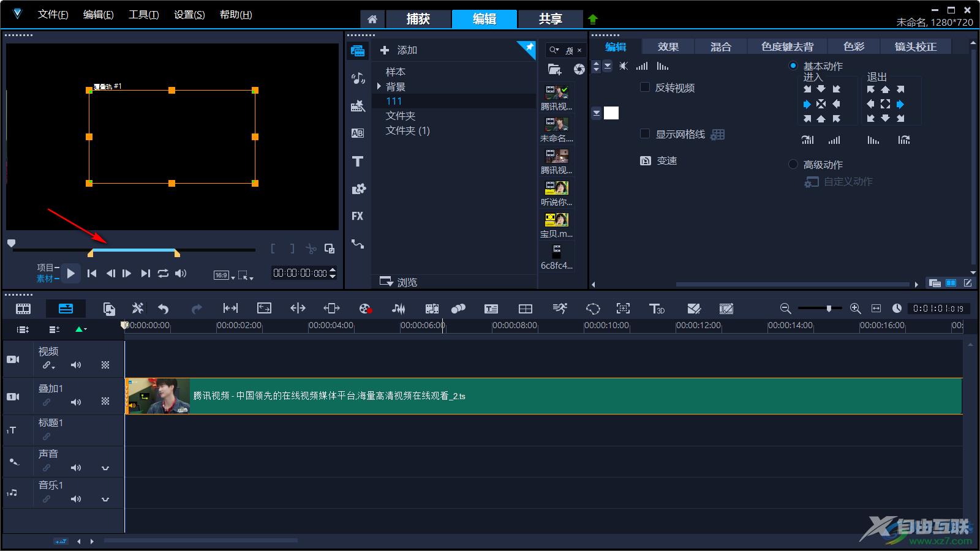
Task: Open the 文件(F) menu
Action: click(x=53, y=15)
